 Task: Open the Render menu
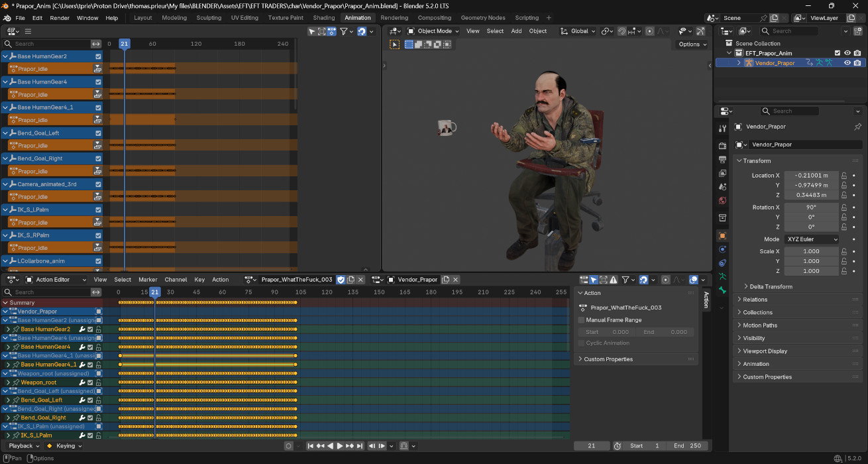pyautogui.click(x=60, y=18)
